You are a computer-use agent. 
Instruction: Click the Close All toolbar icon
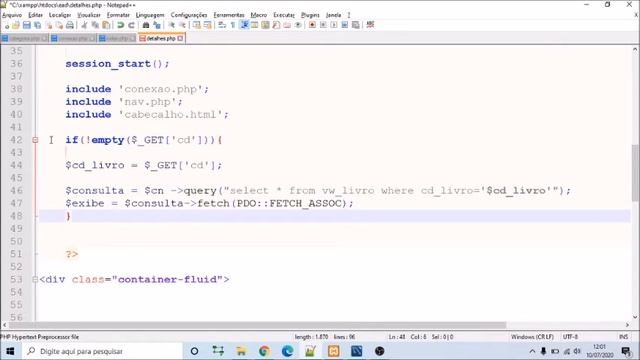pyautogui.click(x=59, y=25)
